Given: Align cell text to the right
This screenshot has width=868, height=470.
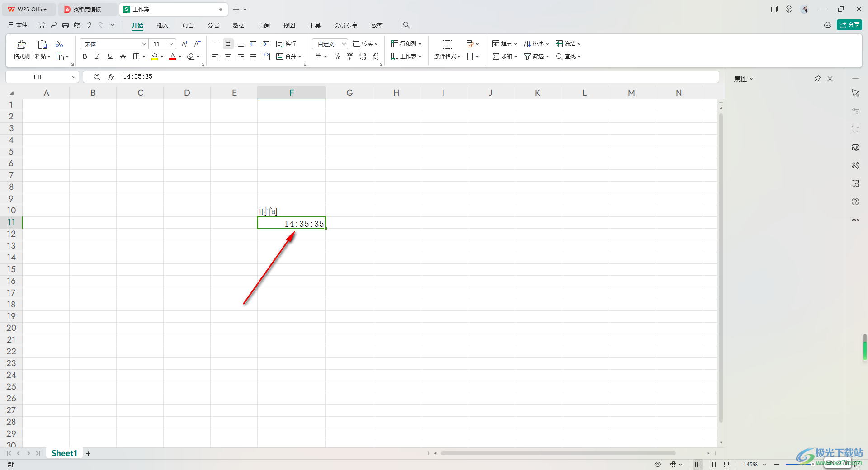Looking at the screenshot, I should tap(241, 56).
